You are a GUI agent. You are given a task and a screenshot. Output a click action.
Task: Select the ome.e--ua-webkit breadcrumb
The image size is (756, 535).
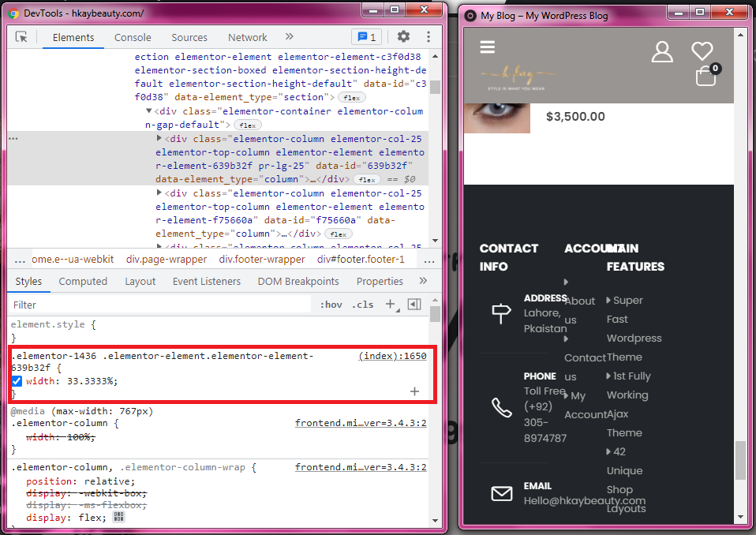tap(73, 260)
